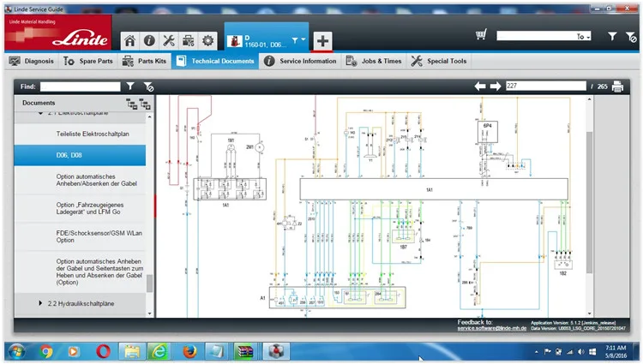643x364 pixels.
Task: Click the diagram viewer scroll-down arrow
Action: (589, 313)
